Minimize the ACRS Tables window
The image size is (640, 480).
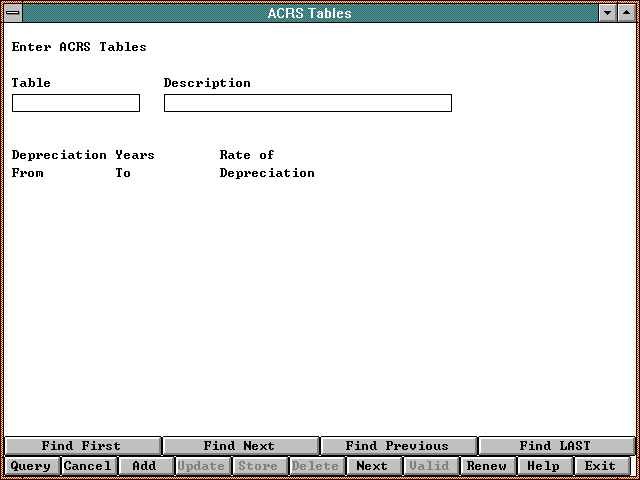click(608, 13)
